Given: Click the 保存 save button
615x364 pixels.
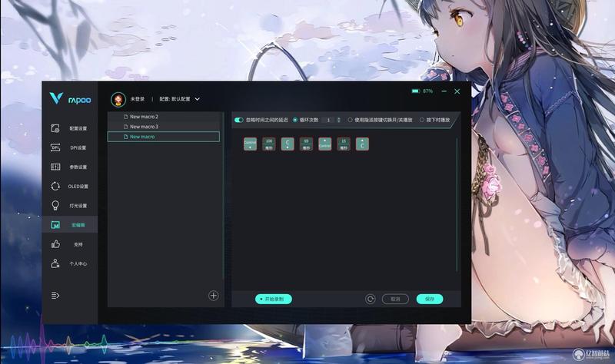Looking at the screenshot, I should 430,299.
